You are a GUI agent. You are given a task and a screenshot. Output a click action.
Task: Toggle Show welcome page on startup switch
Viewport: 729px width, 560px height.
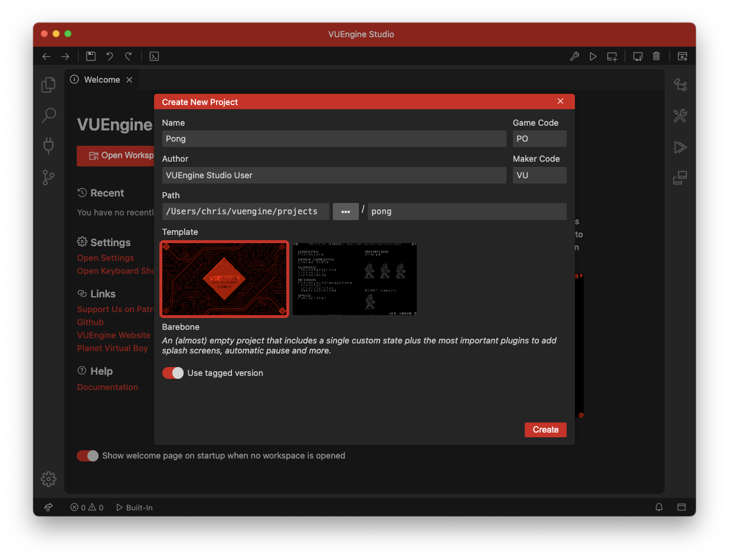[87, 456]
